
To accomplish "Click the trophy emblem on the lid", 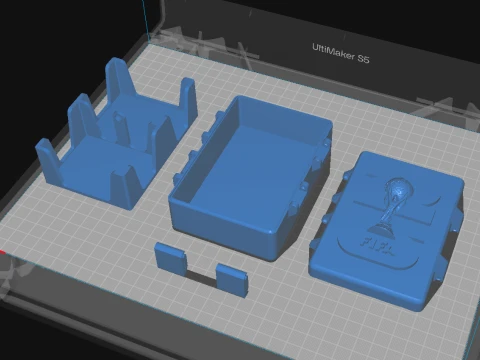I will pos(390,208).
